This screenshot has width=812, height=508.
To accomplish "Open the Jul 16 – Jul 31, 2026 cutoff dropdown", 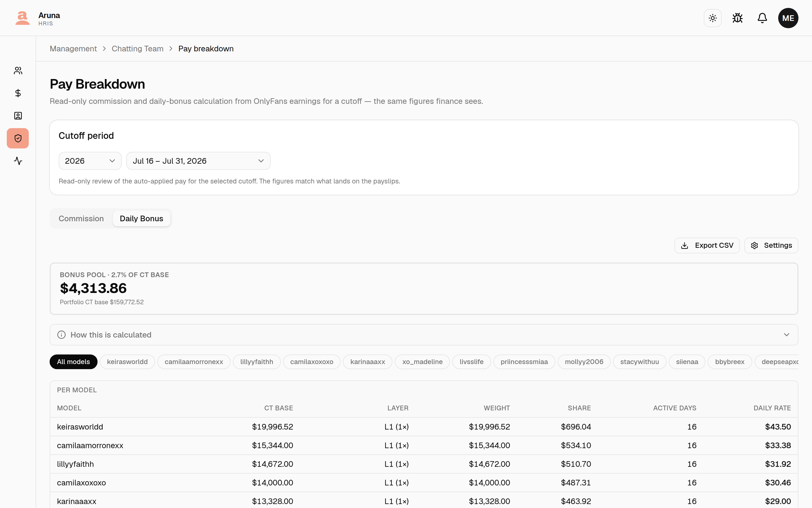I will click(x=198, y=161).
